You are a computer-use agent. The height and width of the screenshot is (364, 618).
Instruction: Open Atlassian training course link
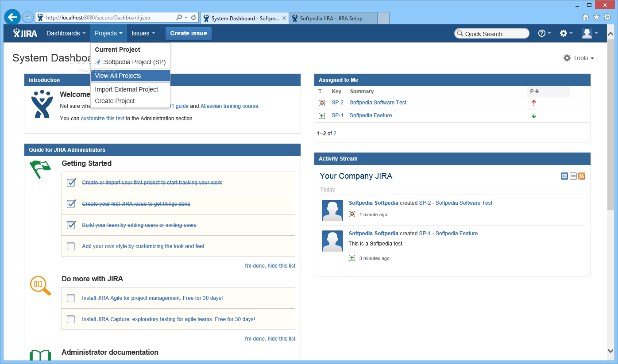point(229,106)
